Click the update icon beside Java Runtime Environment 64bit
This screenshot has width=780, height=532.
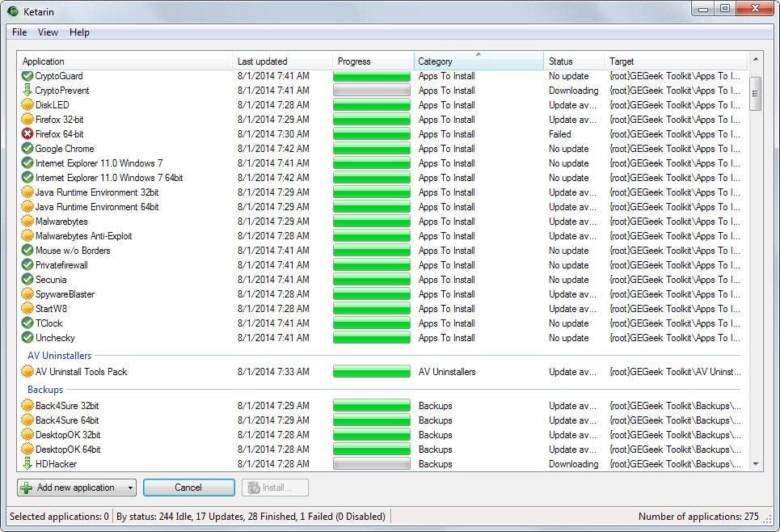[27, 206]
